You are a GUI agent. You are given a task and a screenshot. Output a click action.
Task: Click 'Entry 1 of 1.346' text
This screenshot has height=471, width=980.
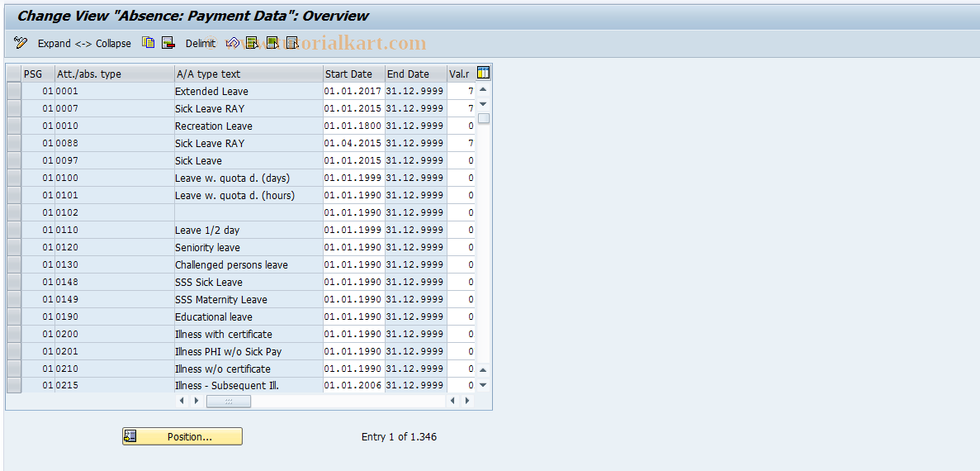pyautogui.click(x=399, y=437)
